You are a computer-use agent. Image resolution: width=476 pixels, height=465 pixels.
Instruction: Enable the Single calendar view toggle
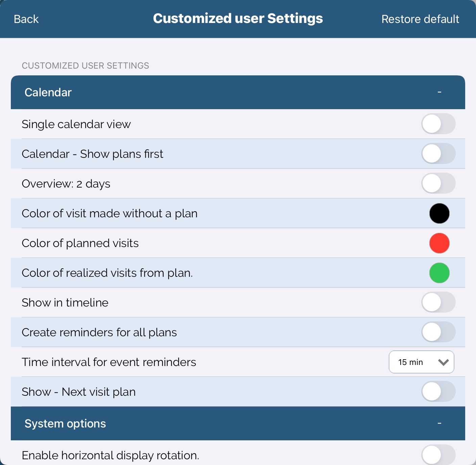click(438, 124)
